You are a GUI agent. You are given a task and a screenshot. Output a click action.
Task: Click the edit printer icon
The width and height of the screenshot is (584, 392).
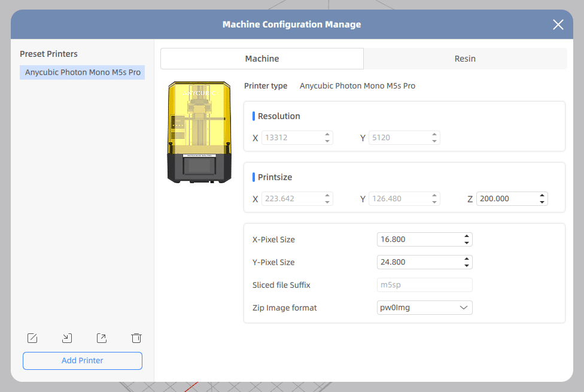[x=33, y=338]
